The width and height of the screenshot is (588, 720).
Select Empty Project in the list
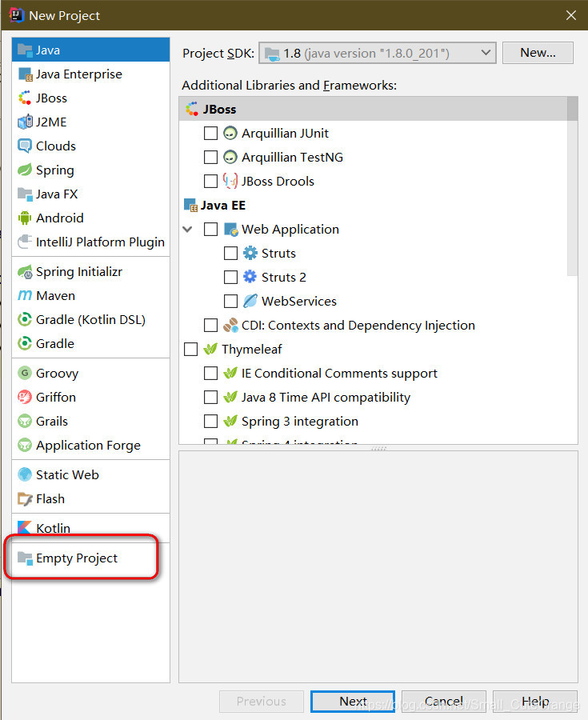click(90, 558)
